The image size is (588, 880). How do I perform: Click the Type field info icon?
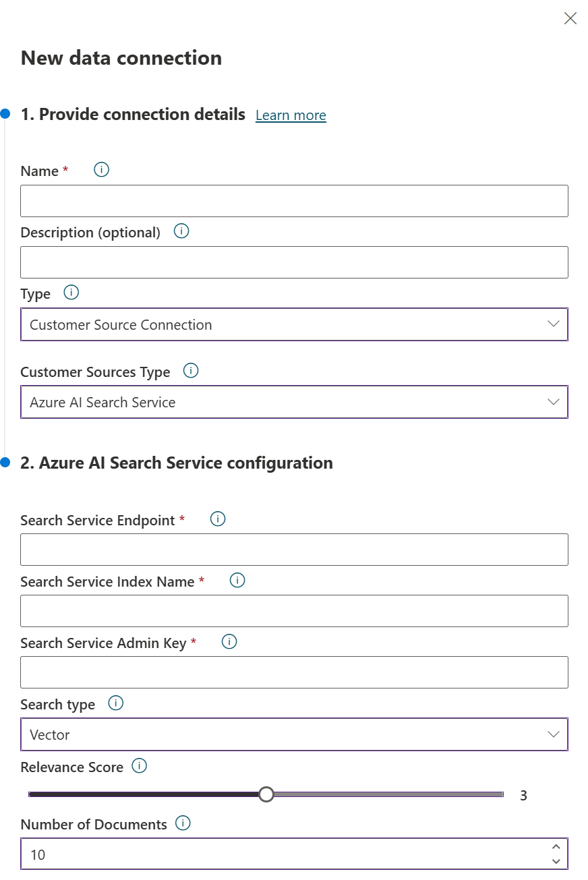71,292
